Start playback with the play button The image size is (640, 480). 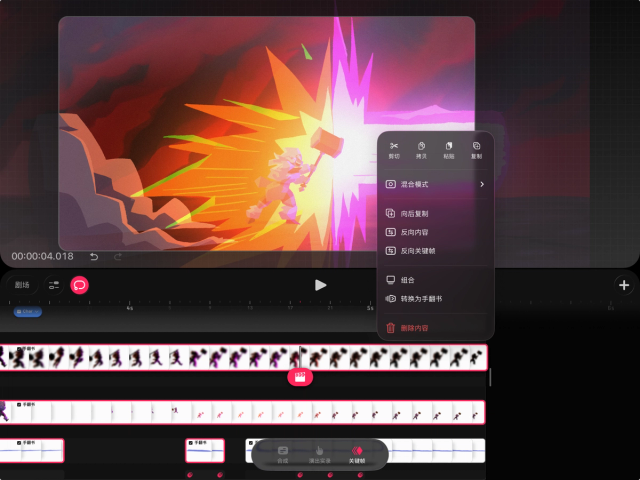[320, 285]
